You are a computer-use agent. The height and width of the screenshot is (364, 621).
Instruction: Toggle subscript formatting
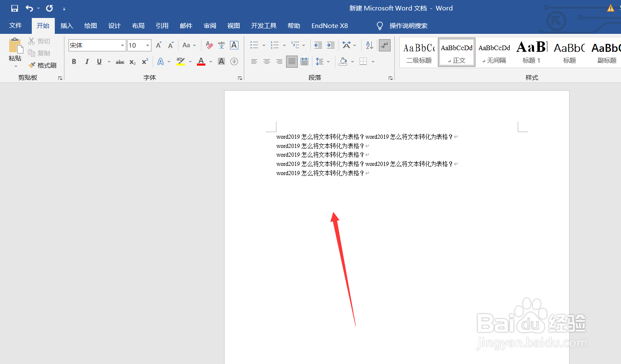click(133, 62)
